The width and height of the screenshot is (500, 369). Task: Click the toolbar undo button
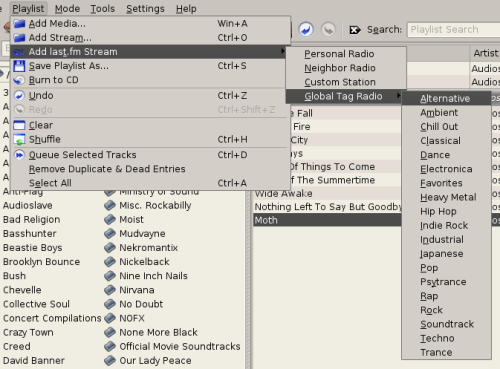coord(306,30)
